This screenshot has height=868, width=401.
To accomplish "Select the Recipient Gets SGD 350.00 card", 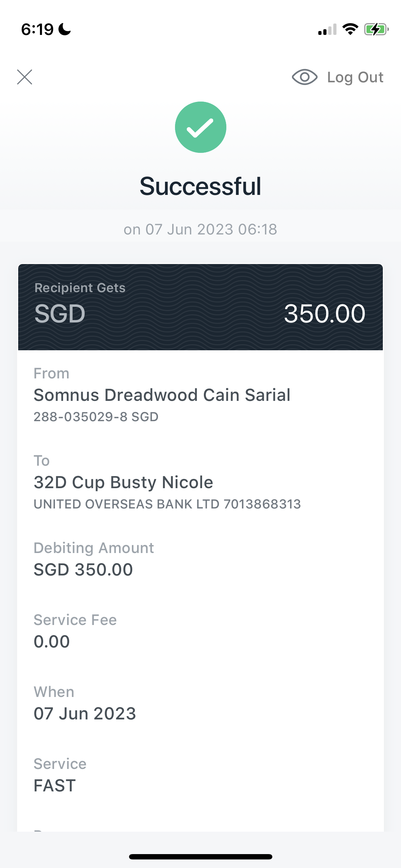I will point(200,307).
